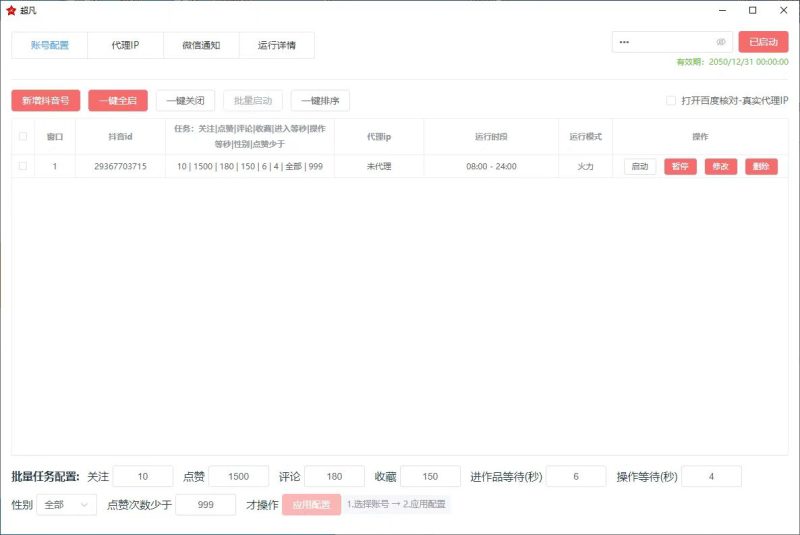The width and height of the screenshot is (800, 535).
Task: Open the 微信通知 tab
Action: [201, 45]
